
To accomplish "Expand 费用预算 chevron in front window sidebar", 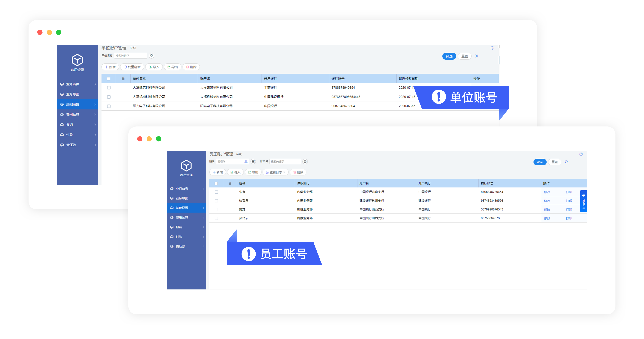I will 203,218.
